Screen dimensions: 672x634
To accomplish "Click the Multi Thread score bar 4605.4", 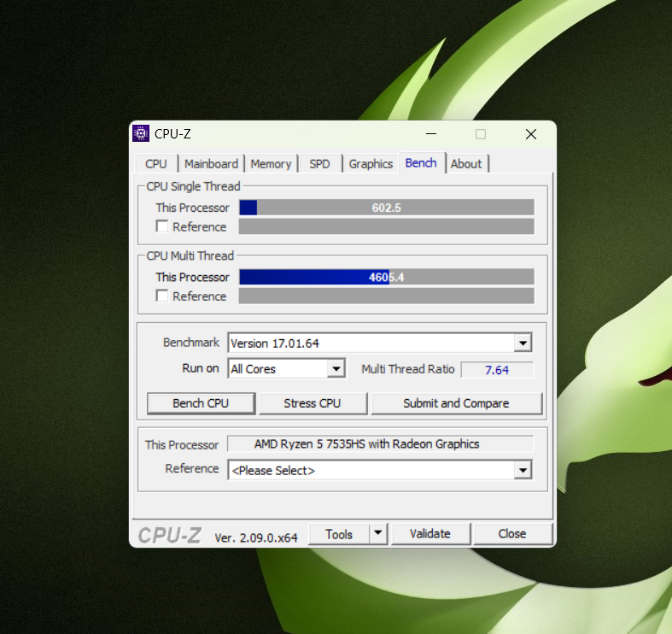I will (387, 277).
